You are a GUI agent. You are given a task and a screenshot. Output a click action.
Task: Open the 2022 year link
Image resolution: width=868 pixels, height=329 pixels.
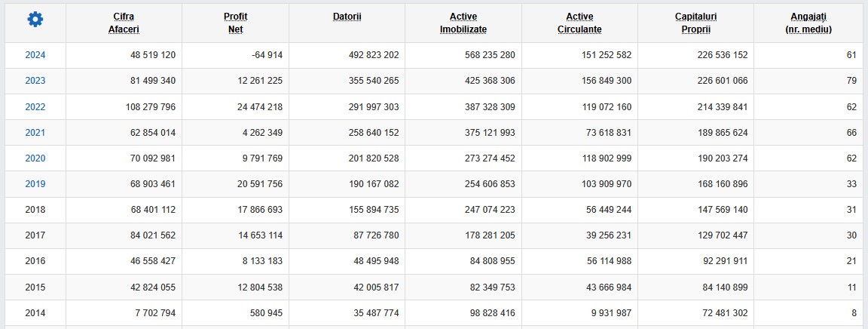click(x=35, y=106)
